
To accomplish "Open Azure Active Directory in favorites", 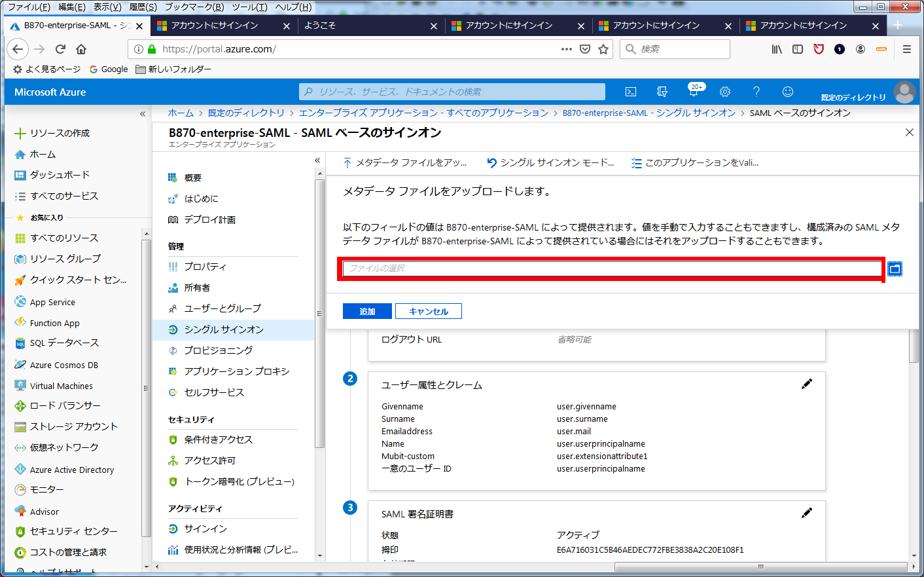I will point(72,470).
